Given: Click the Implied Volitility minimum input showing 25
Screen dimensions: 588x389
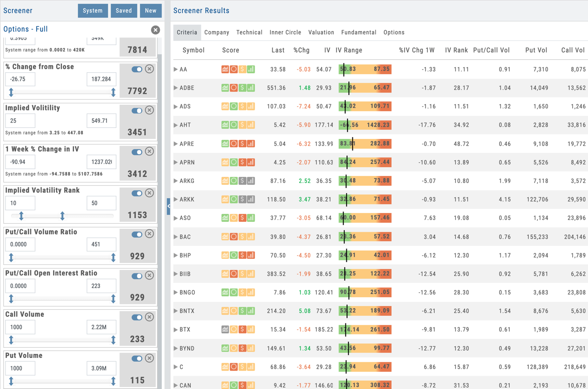Looking at the screenshot, I should (20, 121).
